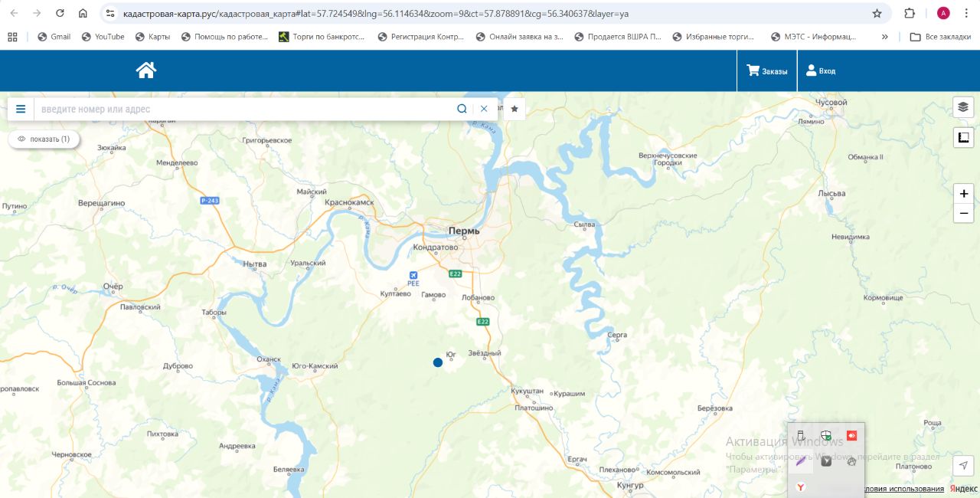Image resolution: width=980 pixels, height=498 pixels.
Task: Click the home icon in header
Action: (146, 70)
